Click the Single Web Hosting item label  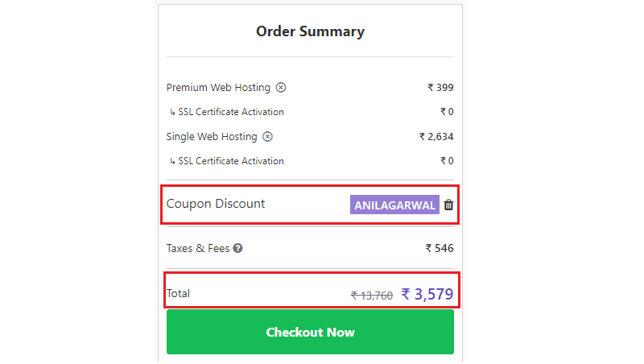pos(212,136)
